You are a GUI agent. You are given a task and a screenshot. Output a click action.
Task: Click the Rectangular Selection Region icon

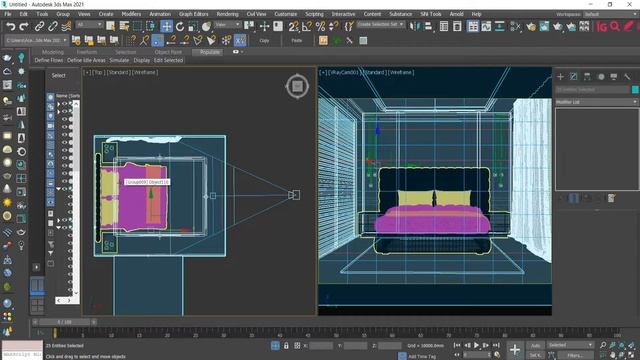tap(138, 27)
